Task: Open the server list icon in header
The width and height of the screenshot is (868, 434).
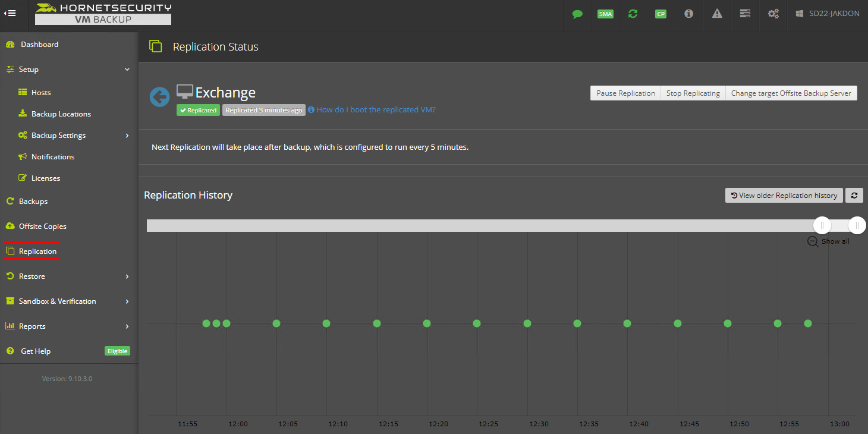Action: click(x=745, y=14)
